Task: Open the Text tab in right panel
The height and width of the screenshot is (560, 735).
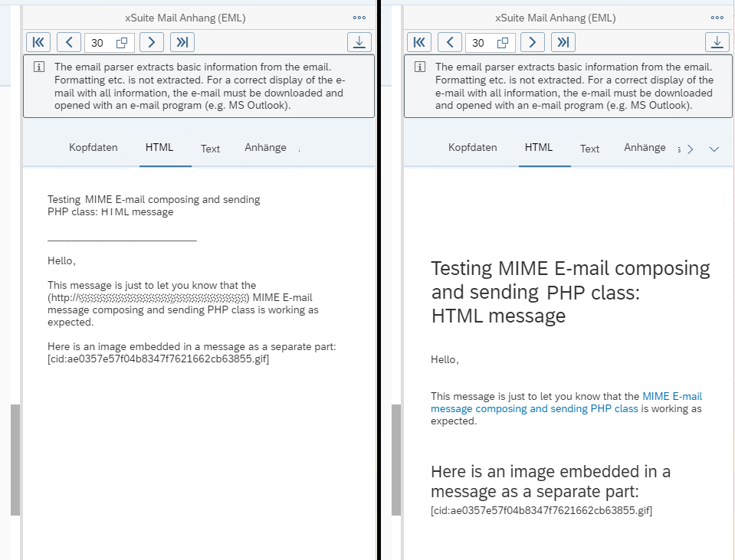Action: coord(589,149)
